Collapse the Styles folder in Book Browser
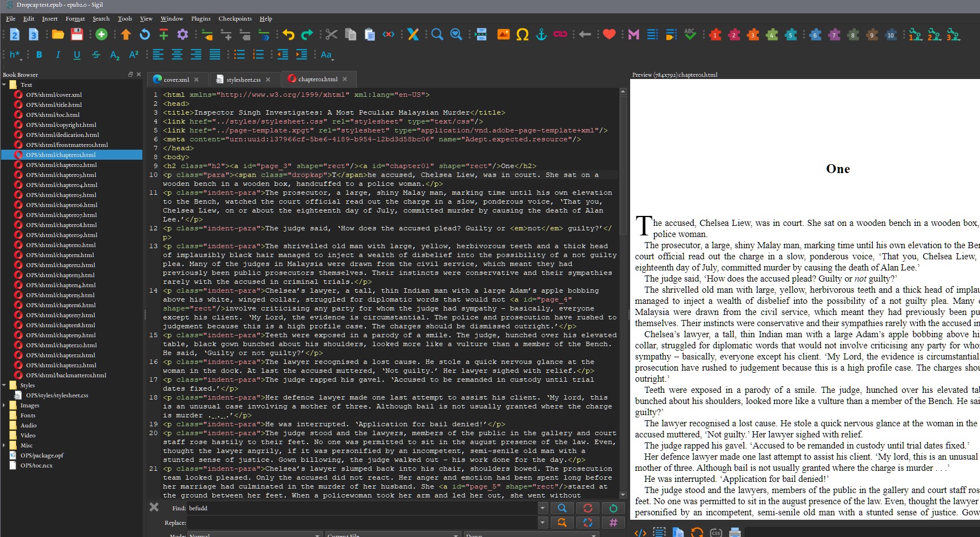This screenshot has height=537, width=980. (4, 385)
